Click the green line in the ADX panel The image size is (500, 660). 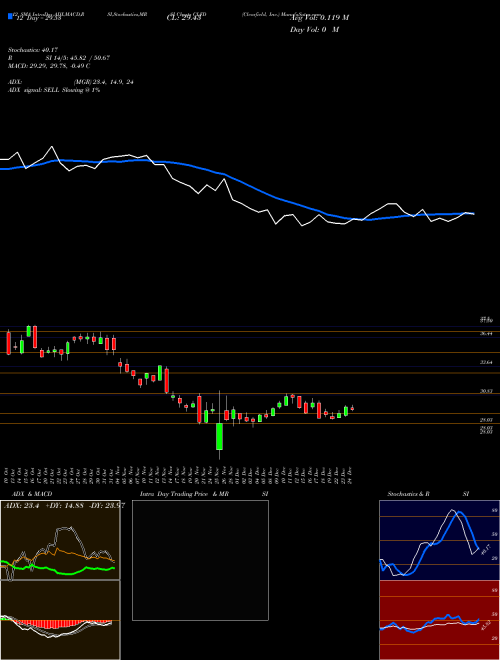[x=58, y=568]
